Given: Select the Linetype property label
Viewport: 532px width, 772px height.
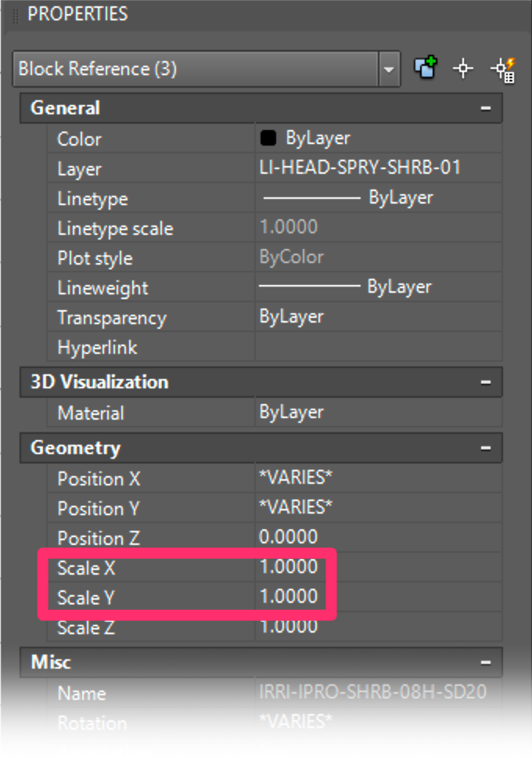Looking at the screenshot, I should click(92, 200).
